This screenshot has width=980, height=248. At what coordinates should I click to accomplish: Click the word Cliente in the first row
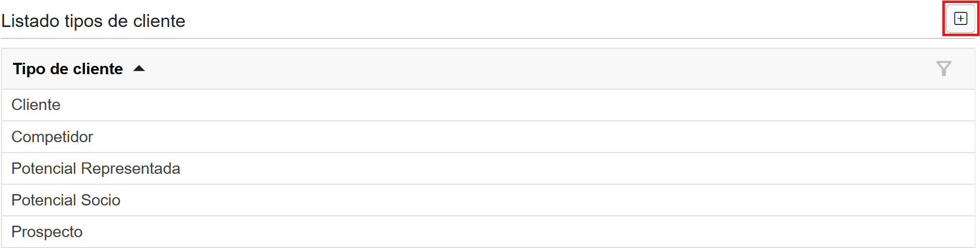[x=36, y=105]
